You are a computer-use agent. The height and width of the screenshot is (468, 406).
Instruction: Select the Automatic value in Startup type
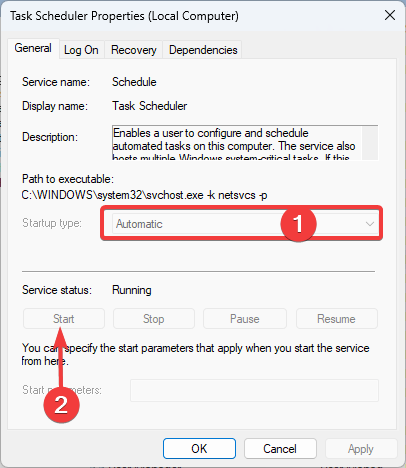coord(139,224)
